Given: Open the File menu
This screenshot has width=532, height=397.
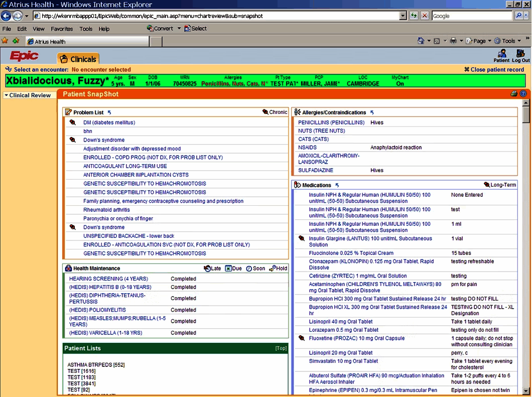Looking at the screenshot, I should (7, 29).
